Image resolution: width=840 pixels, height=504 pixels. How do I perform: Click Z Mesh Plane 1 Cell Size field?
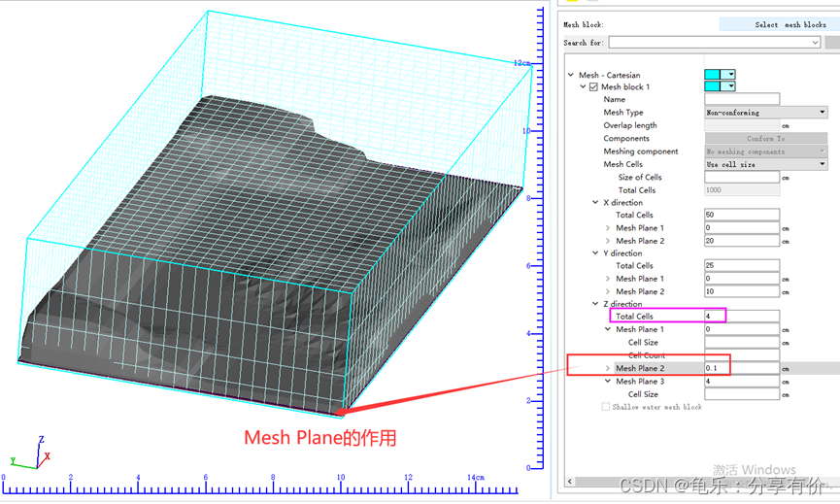pyautogui.click(x=742, y=343)
